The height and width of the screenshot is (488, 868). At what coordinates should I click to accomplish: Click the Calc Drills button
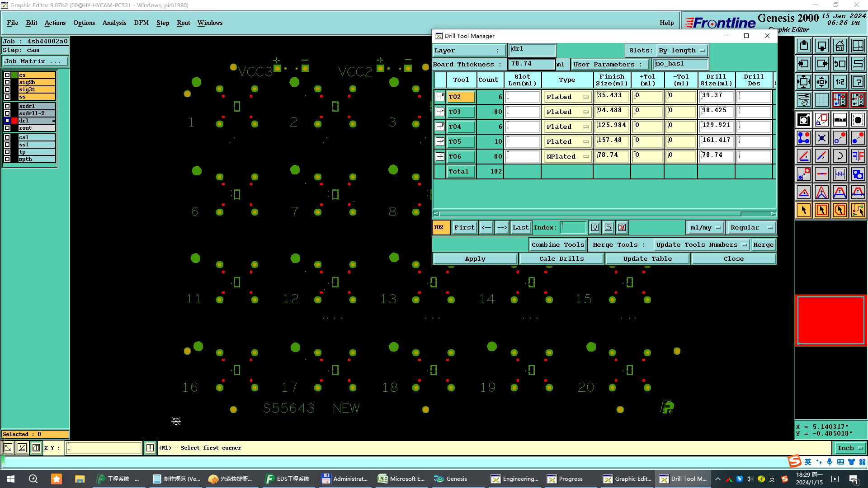point(561,258)
